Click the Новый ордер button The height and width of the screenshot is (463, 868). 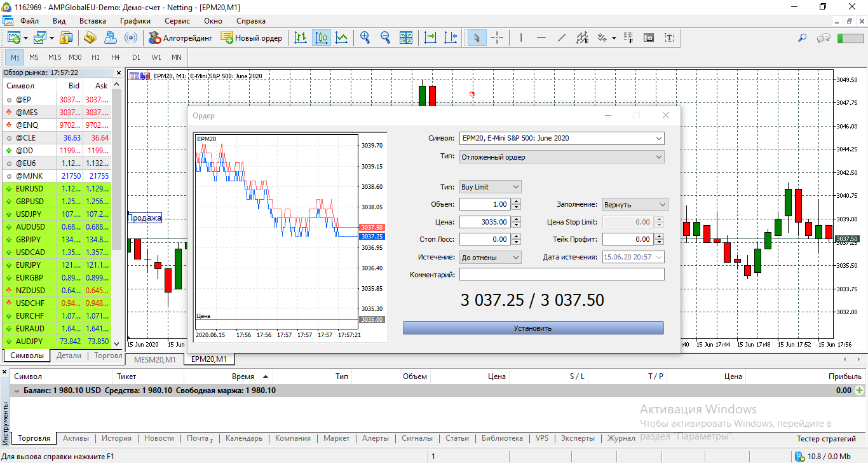pyautogui.click(x=252, y=38)
